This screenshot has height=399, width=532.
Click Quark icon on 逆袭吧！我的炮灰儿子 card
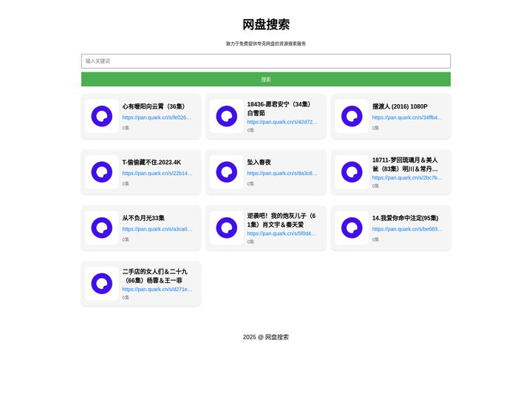click(227, 228)
